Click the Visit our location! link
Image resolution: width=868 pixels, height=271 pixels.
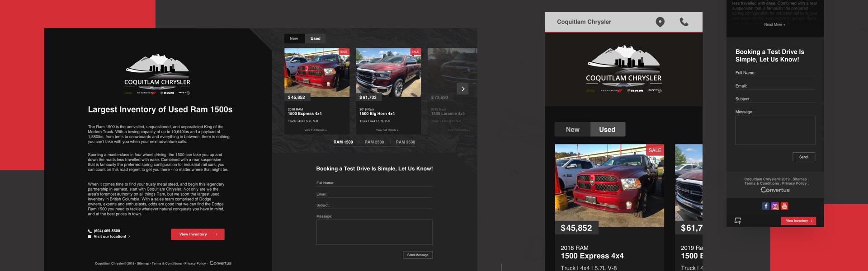coord(110,237)
